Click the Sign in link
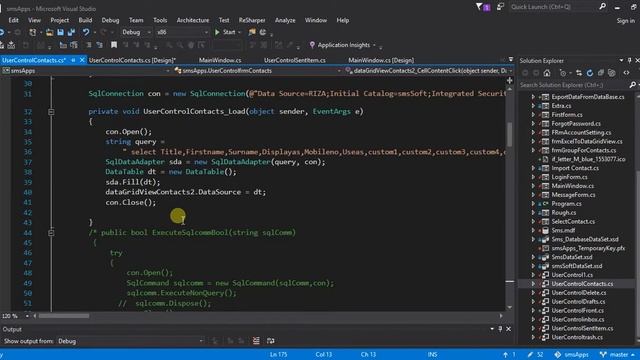 [626, 21]
